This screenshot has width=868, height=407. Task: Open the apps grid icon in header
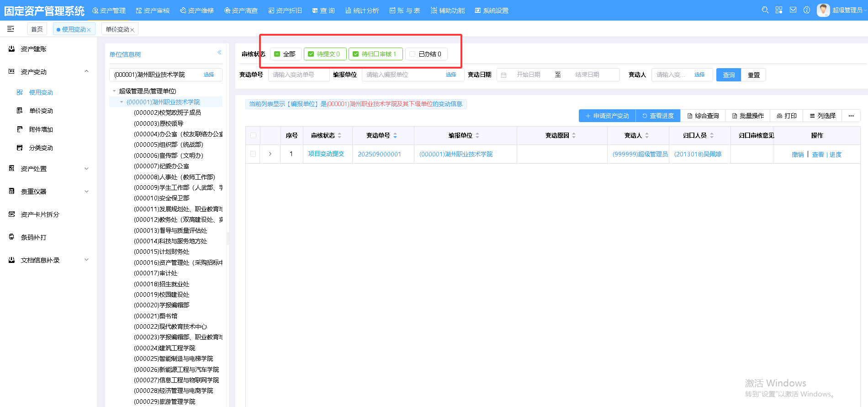pyautogui.click(x=779, y=10)
